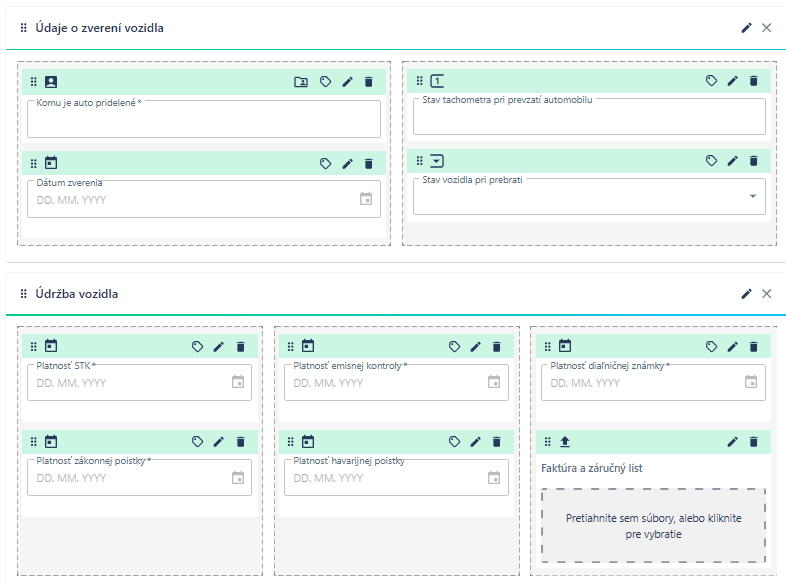
Task: Click folder icon on 'Komu je auto pridelené' field
Action: pos(301,82)
